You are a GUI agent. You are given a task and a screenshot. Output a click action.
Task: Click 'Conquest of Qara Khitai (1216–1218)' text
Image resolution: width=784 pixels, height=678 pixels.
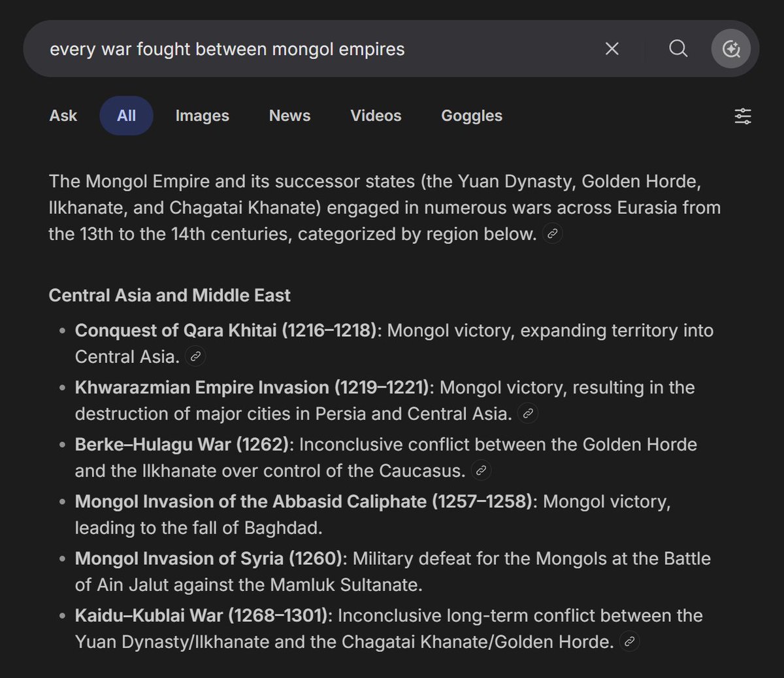226,330
